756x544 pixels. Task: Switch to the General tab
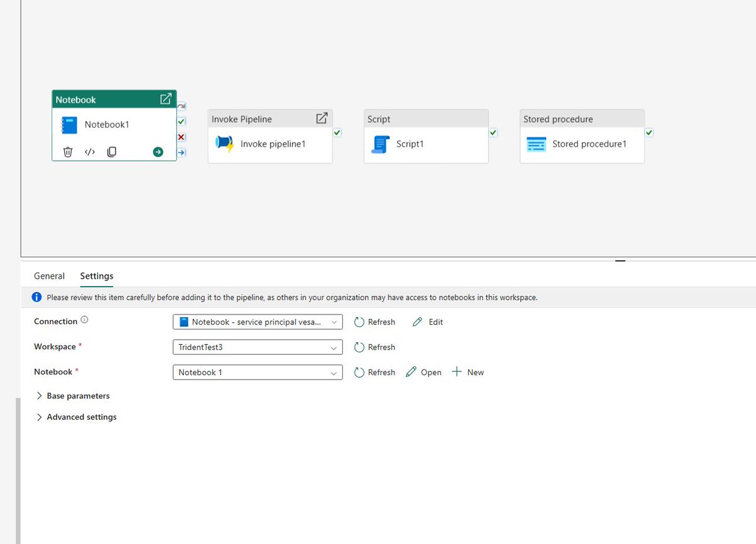tap(49, 276)
